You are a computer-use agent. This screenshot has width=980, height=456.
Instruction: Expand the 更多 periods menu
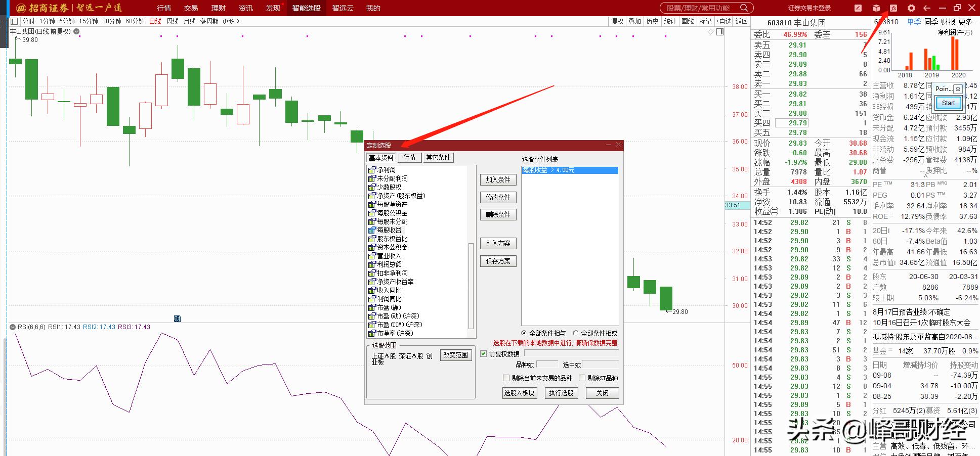pos(231,21)
